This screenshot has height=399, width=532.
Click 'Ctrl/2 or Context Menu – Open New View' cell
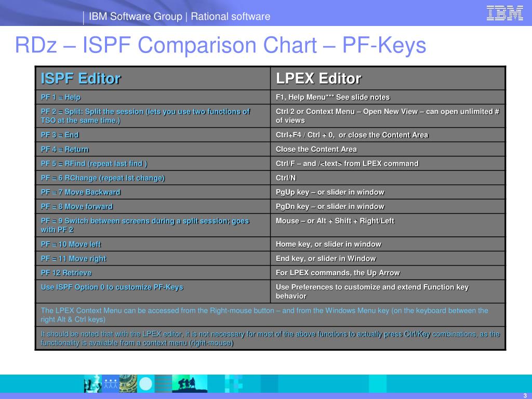click(x=388, y=116)
